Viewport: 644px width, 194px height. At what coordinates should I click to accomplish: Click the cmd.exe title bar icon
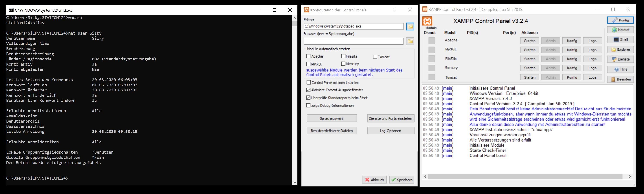(11, 10)
